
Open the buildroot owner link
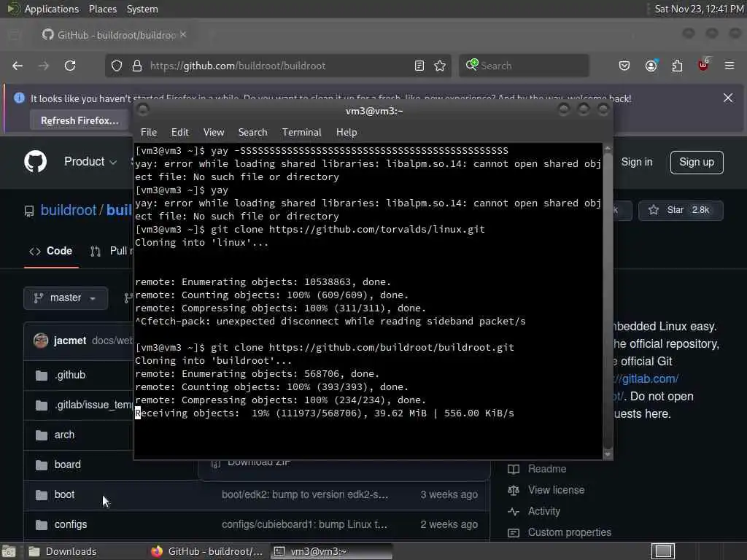[x=69, y=210]
